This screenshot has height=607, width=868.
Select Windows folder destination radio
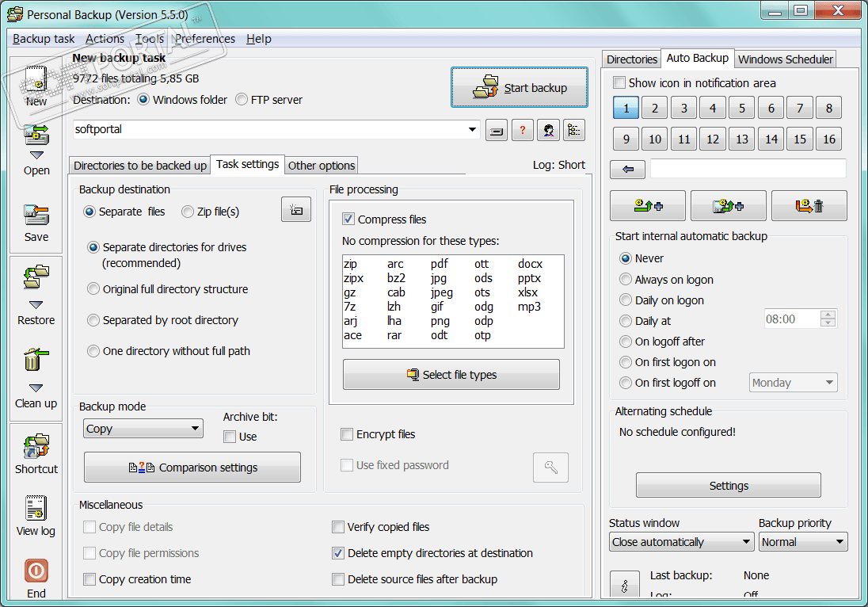pyautogui.click(x=143, y=100)
